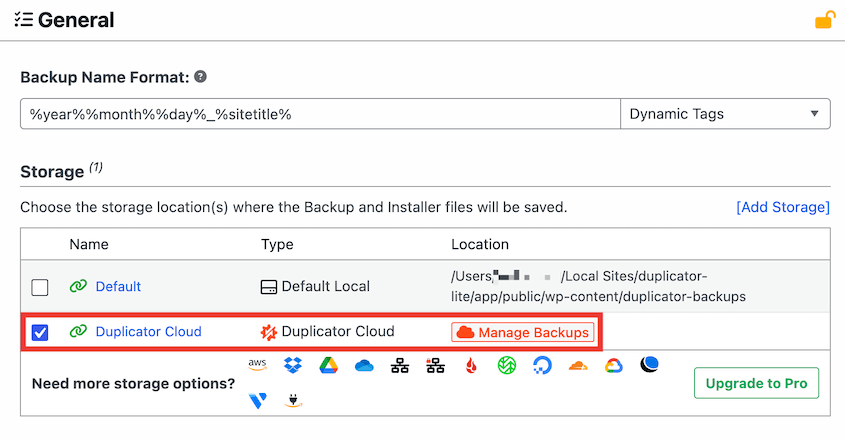Click the Manage Backups button
Screen dimensions: 845x439
point(523,332)
